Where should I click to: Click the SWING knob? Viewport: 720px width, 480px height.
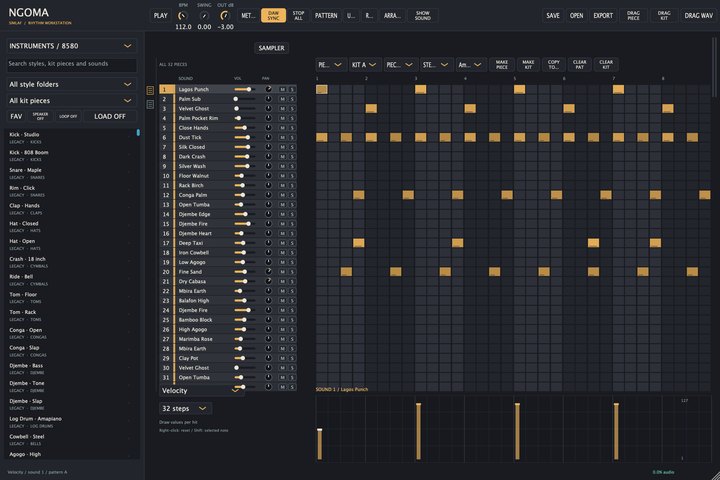coord(204,16)
